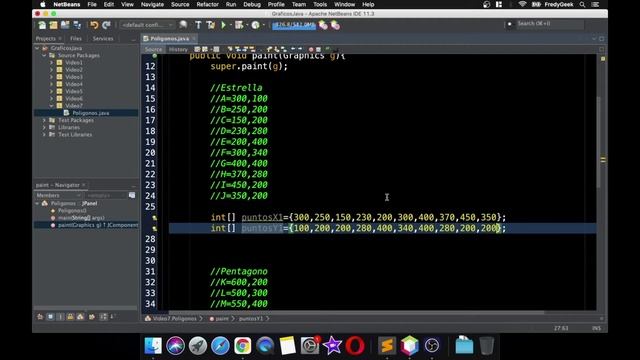Click the Source view button
Image resolution: width=640 pixels, height=360 pixels.
tap(153, 49)
